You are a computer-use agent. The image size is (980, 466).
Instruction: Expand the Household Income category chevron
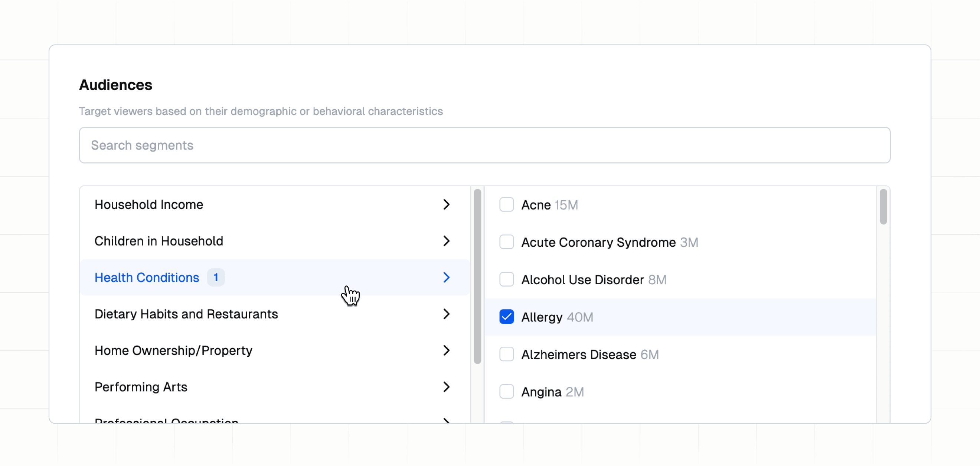(447, 204)
